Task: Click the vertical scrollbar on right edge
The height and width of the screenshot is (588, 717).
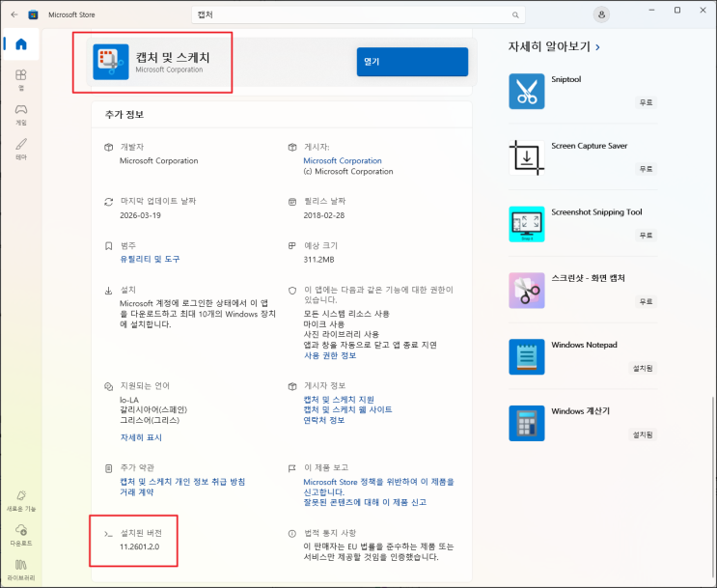Action: pos(712,490)
